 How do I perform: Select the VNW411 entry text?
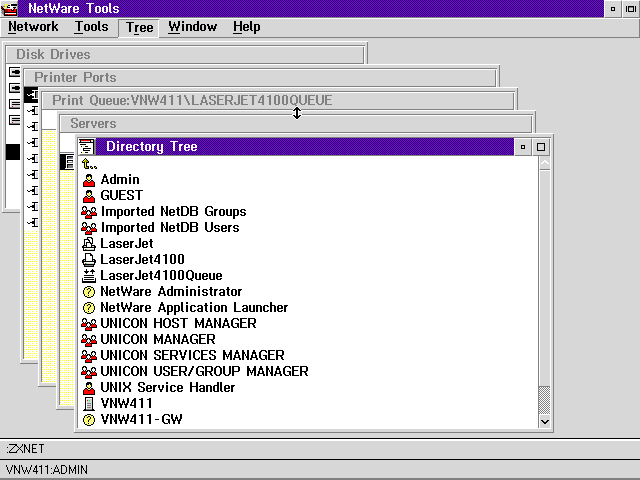pos(126,404)
